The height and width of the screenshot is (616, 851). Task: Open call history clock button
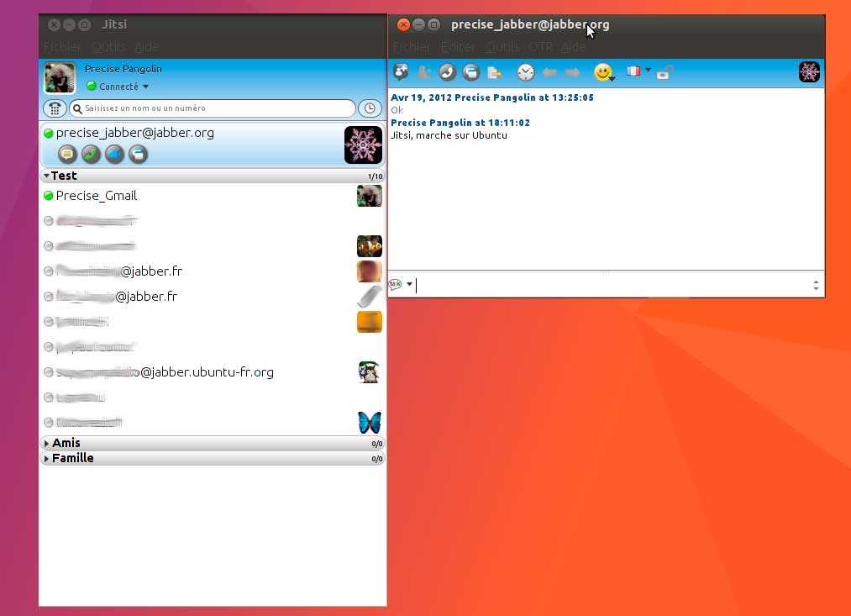coord(369,108)
